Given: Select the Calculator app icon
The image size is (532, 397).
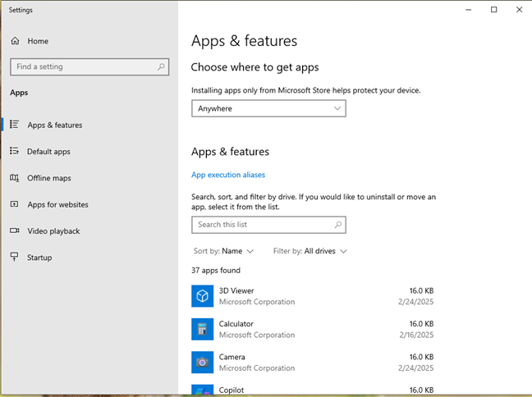Looking at the screenshot, I should point(203,329).
